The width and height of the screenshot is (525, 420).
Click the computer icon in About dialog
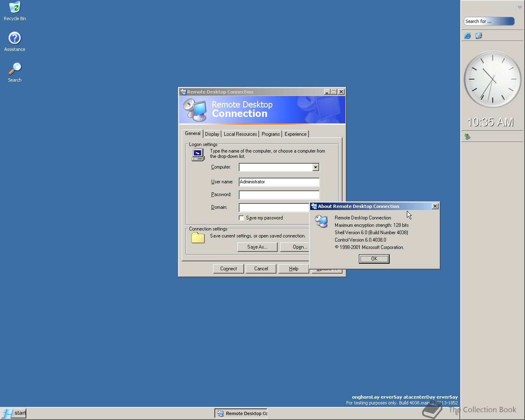pyautogui.click(x=321, y=221)
